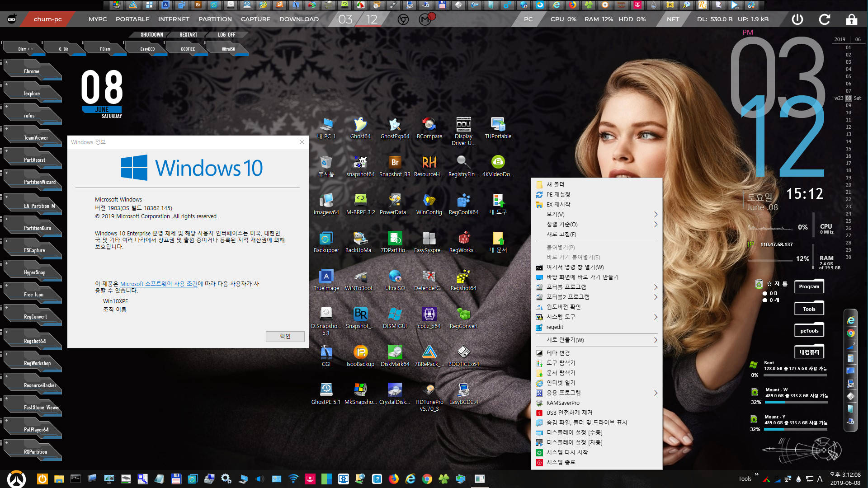
Task: Expand 포터블 프로그램 submenu
Action: point(597,287)
